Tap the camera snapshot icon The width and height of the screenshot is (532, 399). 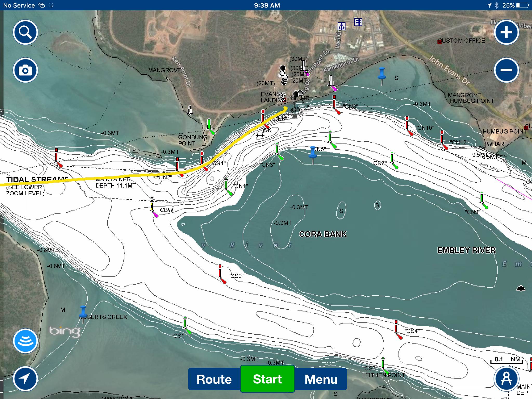click(25, 70)
